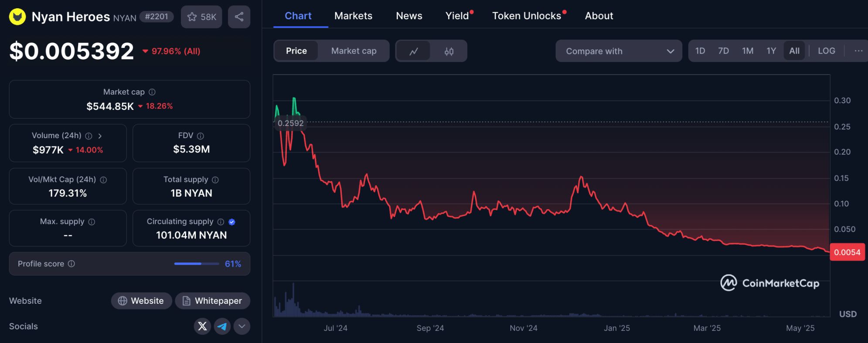Expand more socials with chevron button
This screenshot has width=868, height=343.
[x=242, y=326]
